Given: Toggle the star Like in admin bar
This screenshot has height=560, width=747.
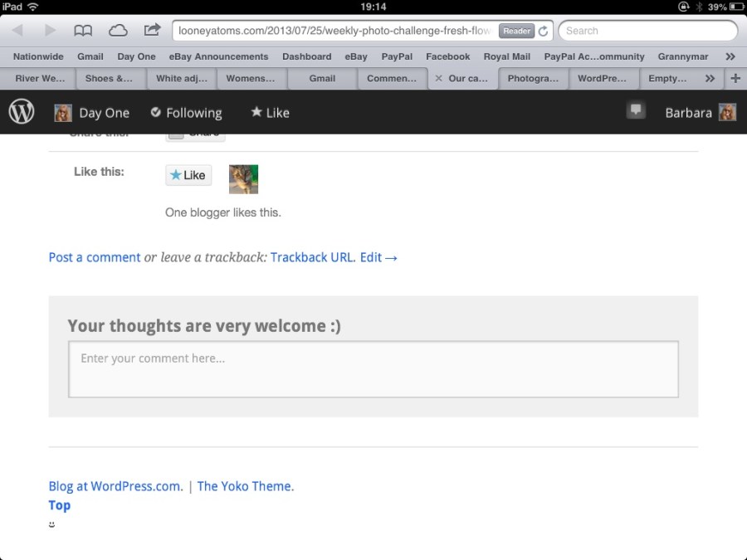Looking at the screenshot, I should click(270, 112).
